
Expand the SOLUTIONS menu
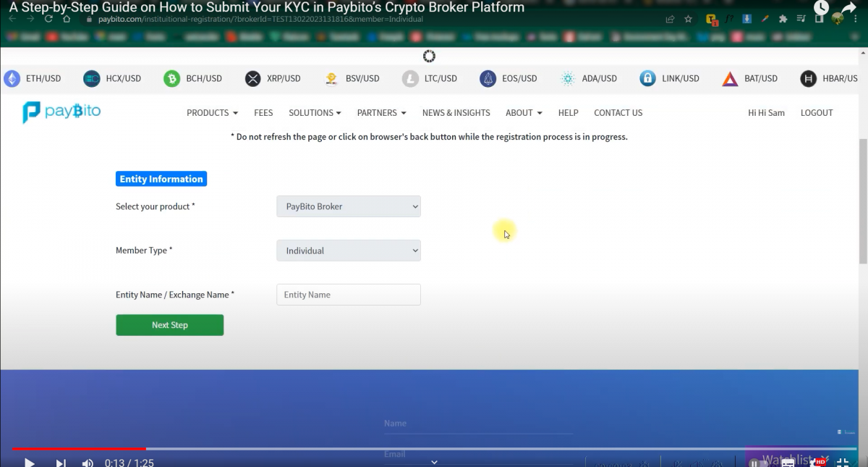click(315, 113)
